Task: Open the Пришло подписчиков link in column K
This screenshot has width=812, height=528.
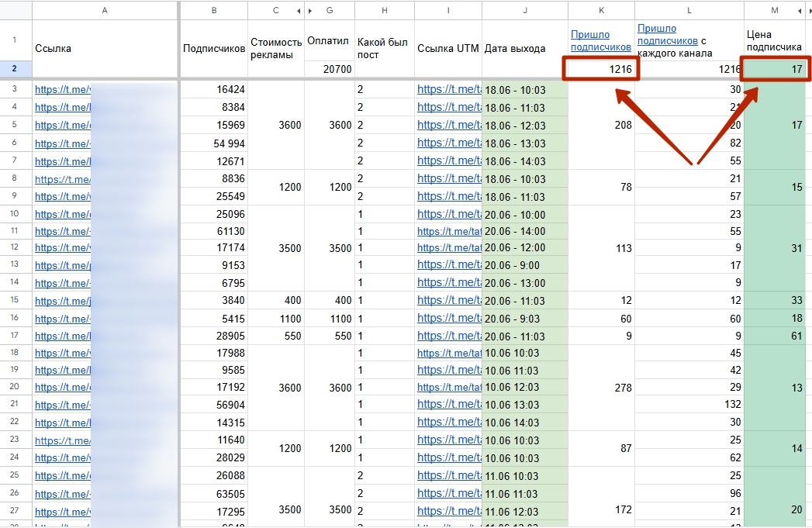Action: click(601, 41)
